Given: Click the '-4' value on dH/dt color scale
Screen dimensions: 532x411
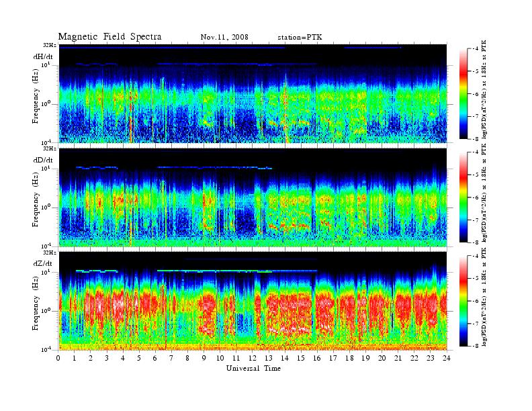Looking at the screenshot, I should 475,49.
